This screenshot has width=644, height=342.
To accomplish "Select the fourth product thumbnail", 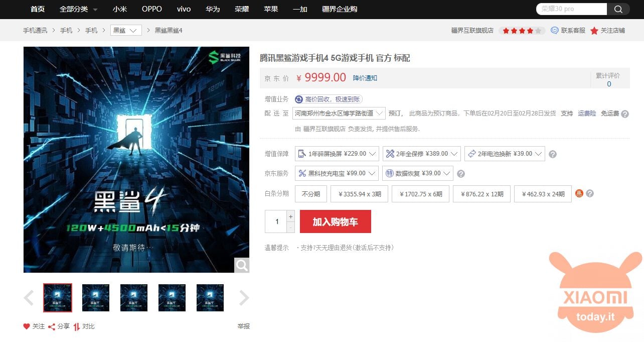I will coord(172,298).
